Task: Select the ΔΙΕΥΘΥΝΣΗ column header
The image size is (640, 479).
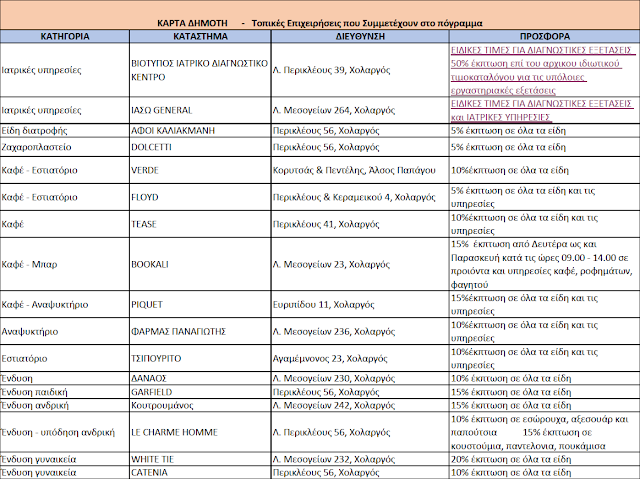Action: pyautogui.click(x=360, y=36)
